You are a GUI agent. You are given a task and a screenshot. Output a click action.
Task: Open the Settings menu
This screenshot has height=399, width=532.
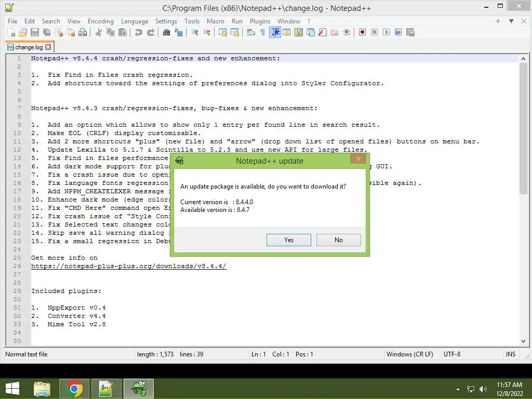pos(166,21)
